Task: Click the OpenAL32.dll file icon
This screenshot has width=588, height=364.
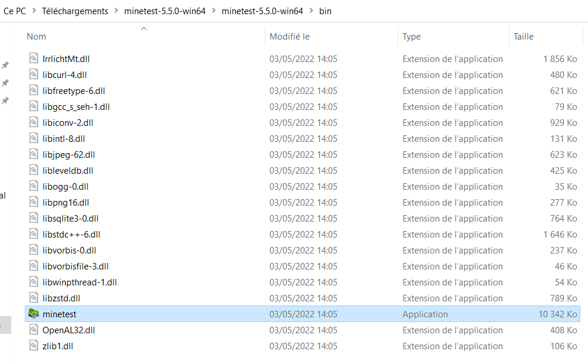Action: point(34,330)
